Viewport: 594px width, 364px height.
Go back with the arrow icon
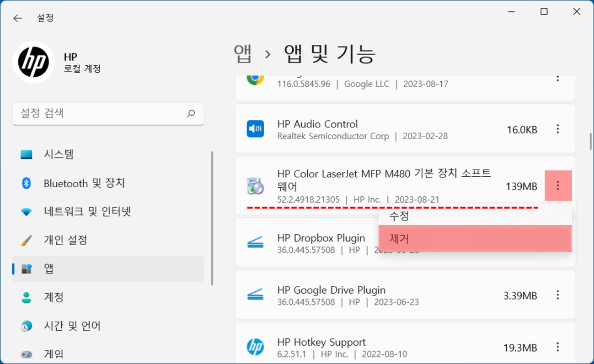(x=17, y=18)
